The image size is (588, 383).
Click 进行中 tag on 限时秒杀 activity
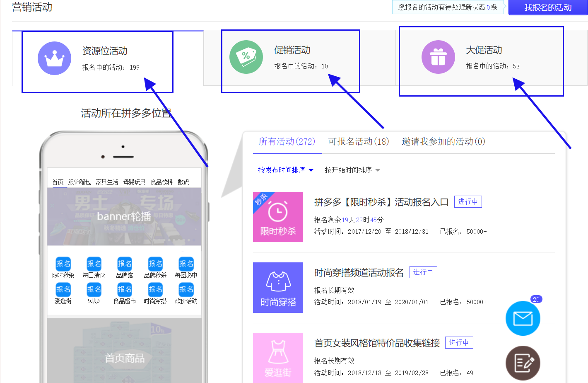(468, 202)
